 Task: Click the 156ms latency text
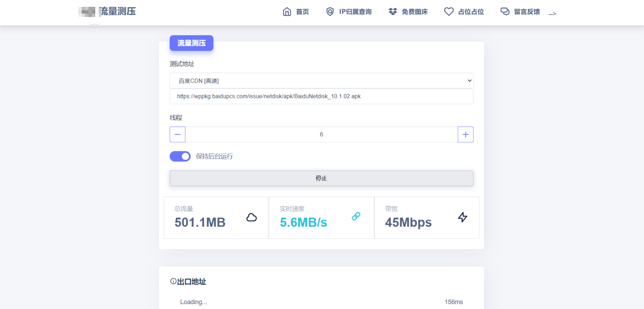[454, 302]
